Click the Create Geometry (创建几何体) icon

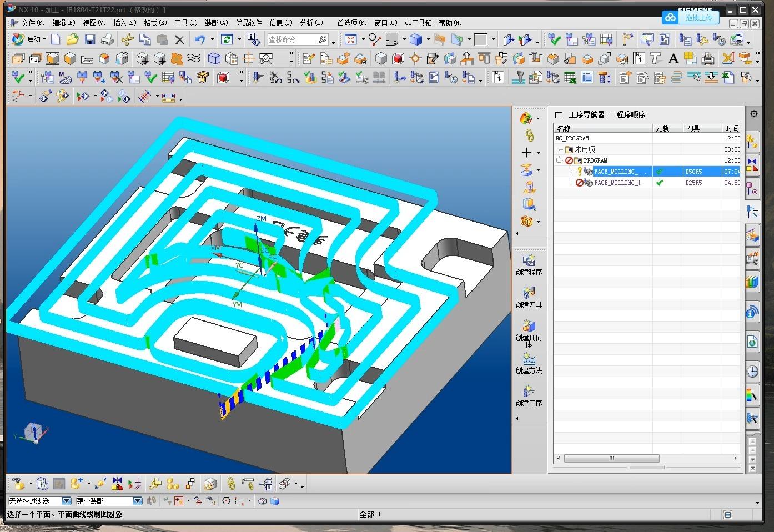(x=529, y=325)
